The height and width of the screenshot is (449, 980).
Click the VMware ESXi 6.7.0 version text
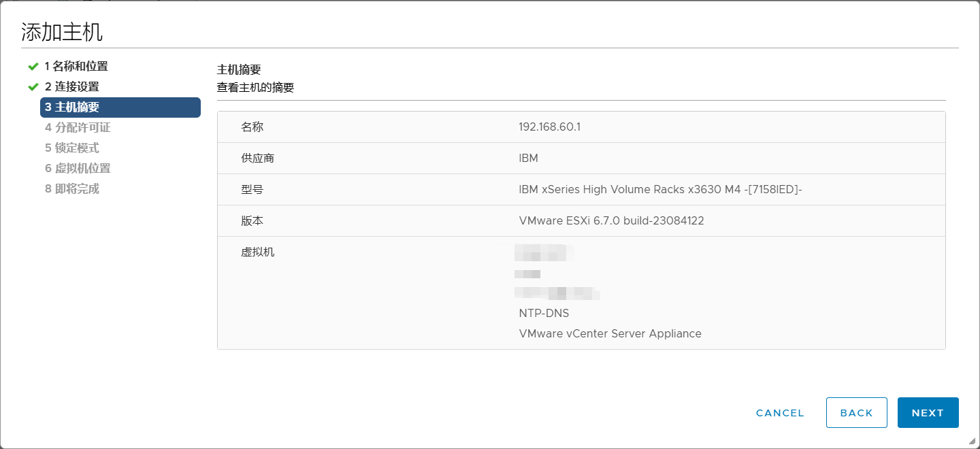pos(611,221)
